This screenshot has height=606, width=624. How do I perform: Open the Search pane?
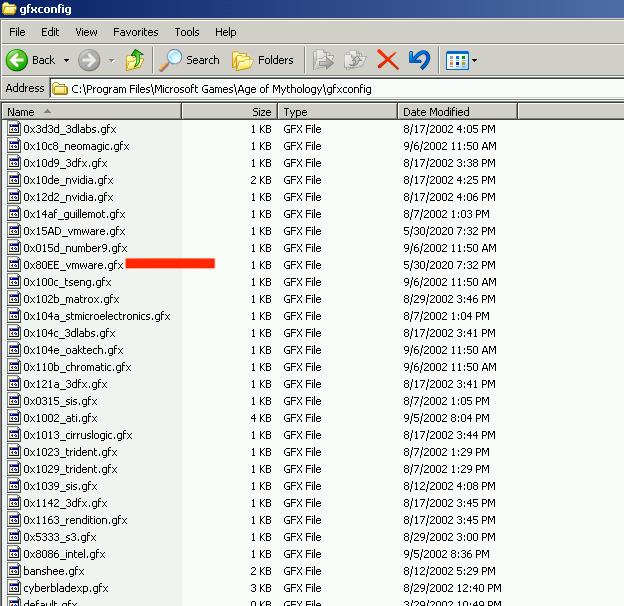pyautogui.click(x=190, y=60)
